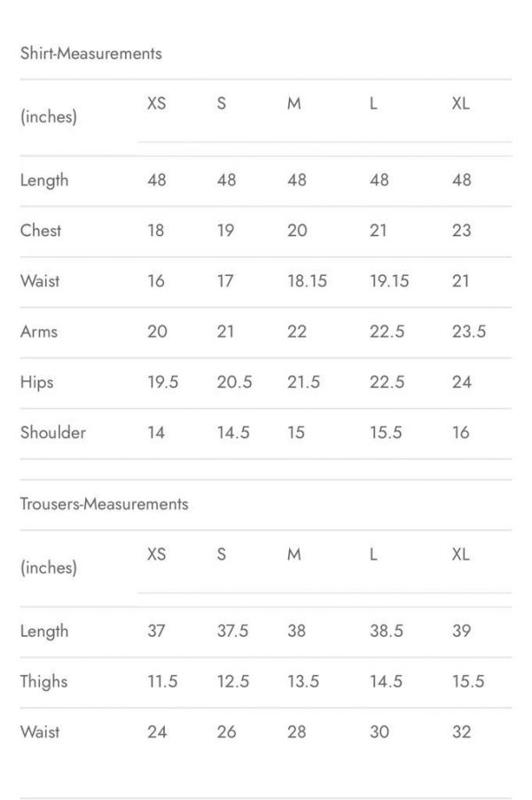
Task: Select L column header in trousers table
Action: click(x=373, y=554)
